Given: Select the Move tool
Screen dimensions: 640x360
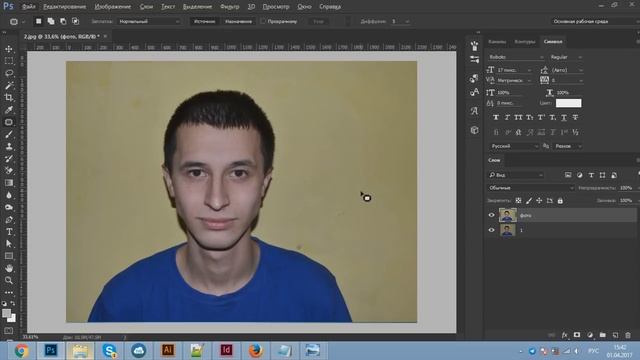Looking at the screenshot, I should (x=9, y=49).
